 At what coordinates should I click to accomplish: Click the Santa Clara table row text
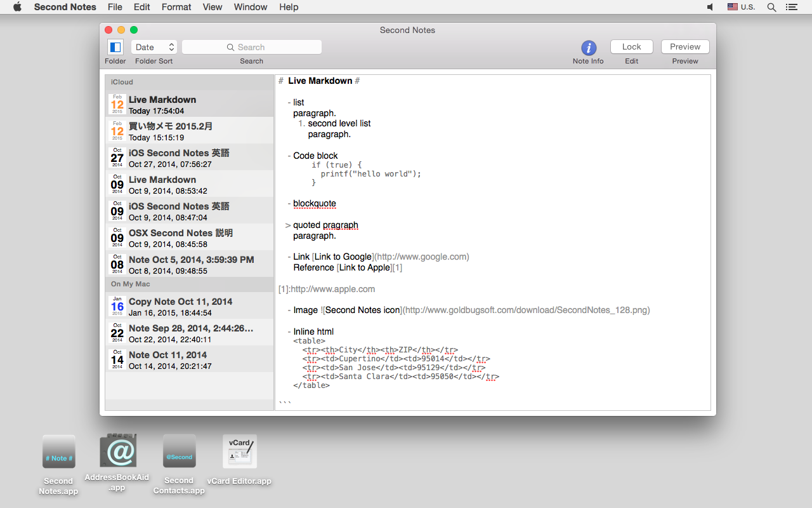tap(401, 377)
